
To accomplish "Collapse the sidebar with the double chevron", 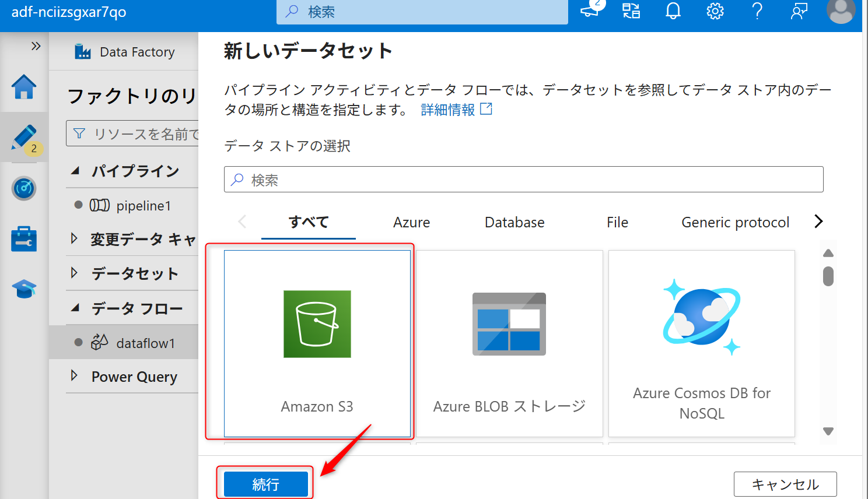I will coord(37,45).
